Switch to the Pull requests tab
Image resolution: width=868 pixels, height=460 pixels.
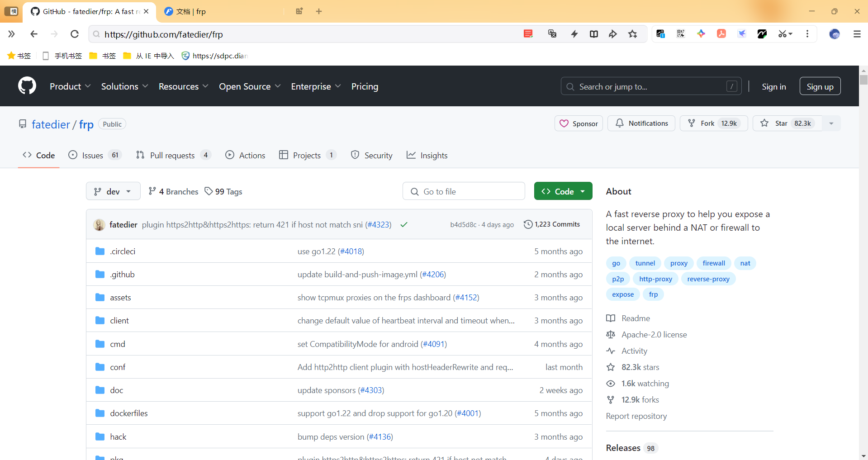pyautogui.click(x=173, y=155)
